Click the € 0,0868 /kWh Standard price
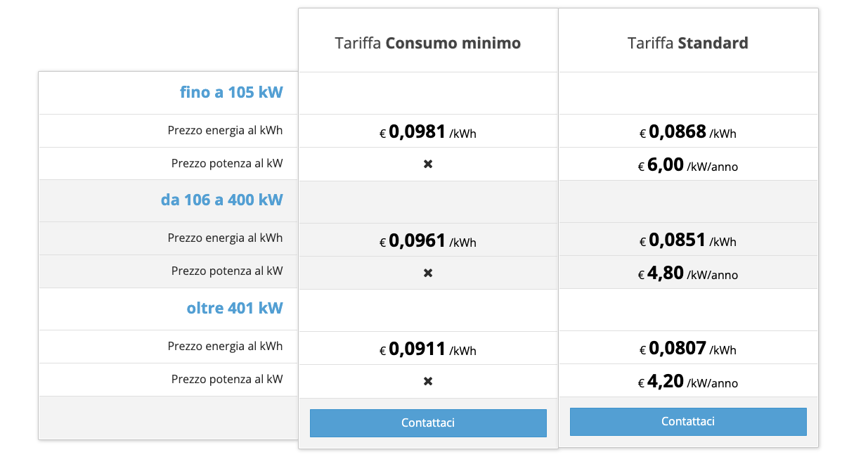The image size is (868, 464). [x=688, y=132]
